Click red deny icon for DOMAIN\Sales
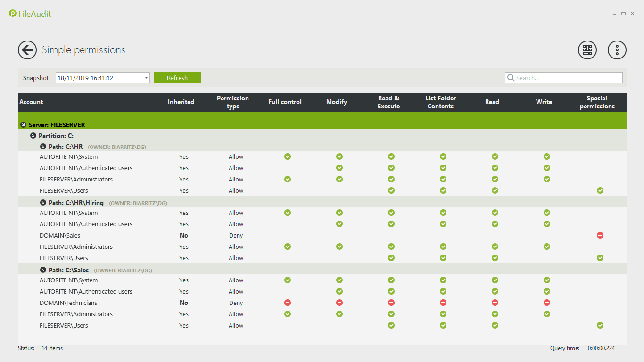 [600, 235]
